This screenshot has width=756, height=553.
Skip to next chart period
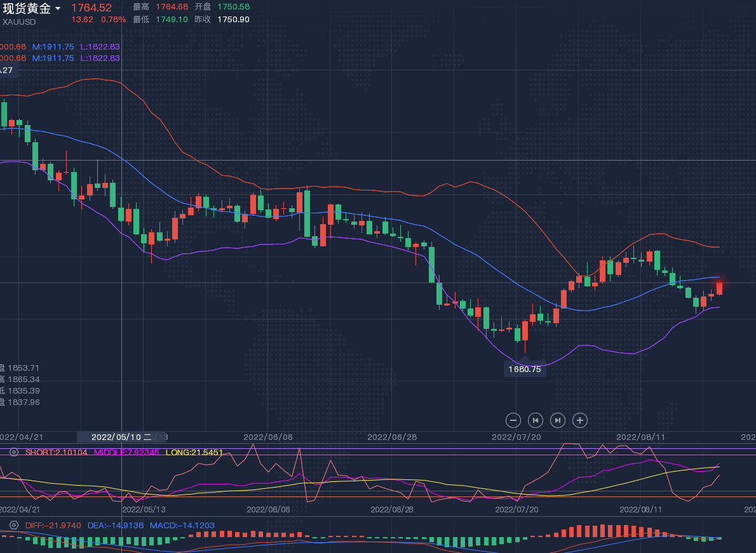(557, 420)
